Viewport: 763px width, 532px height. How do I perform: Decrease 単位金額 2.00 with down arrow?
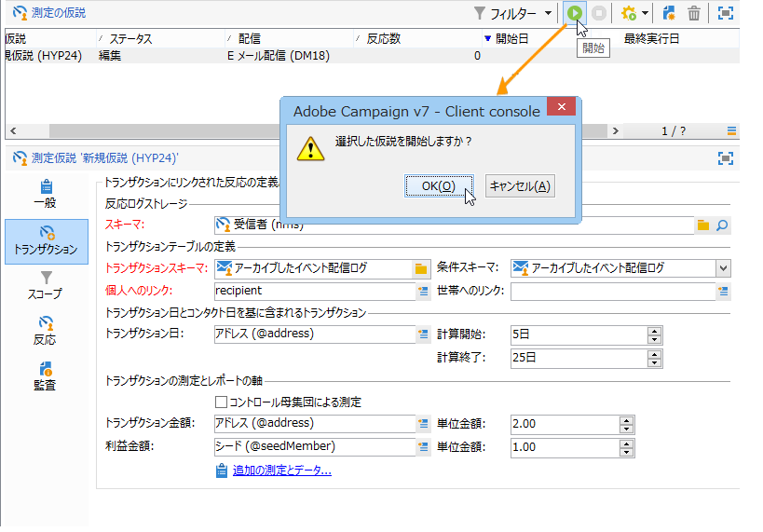pyautogui.click(x=627, y=429)
